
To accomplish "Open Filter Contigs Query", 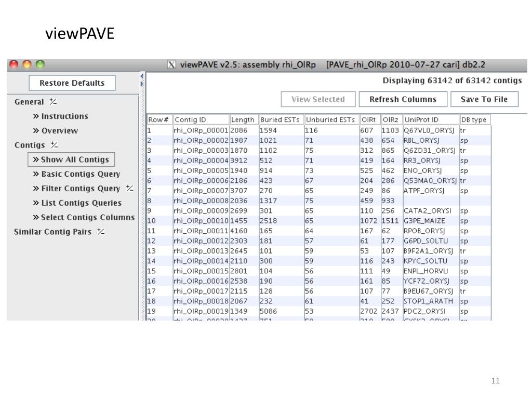I will 77,188.
